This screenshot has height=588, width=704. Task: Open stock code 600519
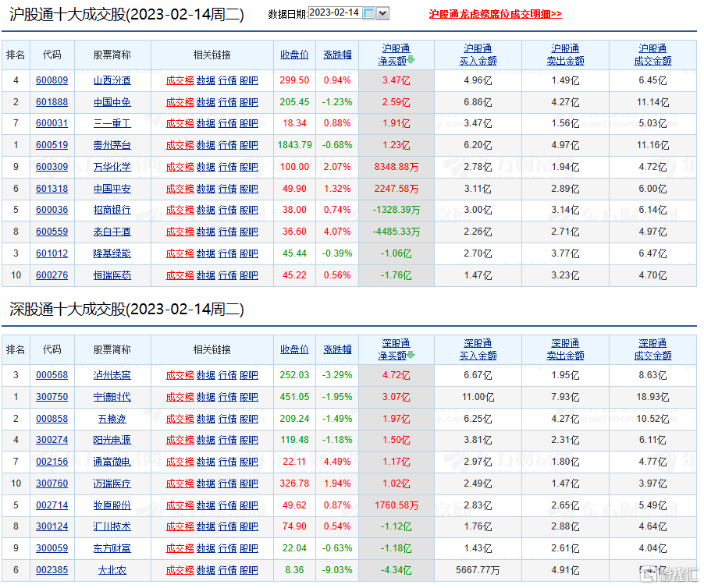[52, 145]
